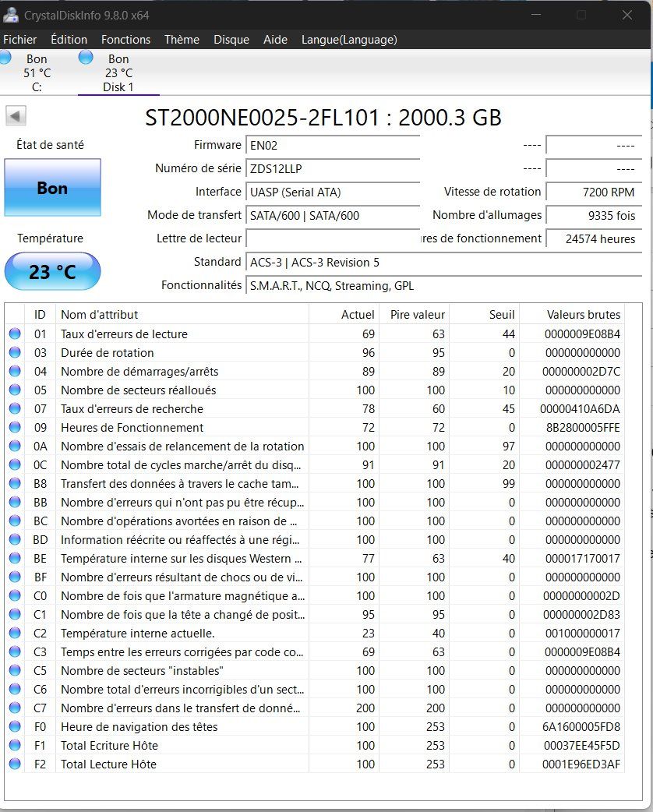Select row Taux d'erreurs de recherche
The height and width of the screenshot is (812, 653).
pos(314,408)
